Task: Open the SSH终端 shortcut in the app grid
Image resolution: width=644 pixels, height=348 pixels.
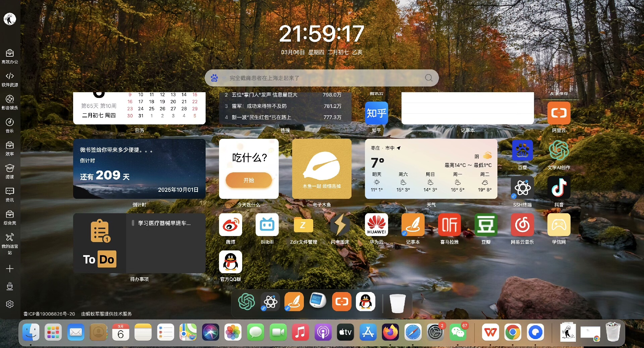Action: [x=522, y=187]
